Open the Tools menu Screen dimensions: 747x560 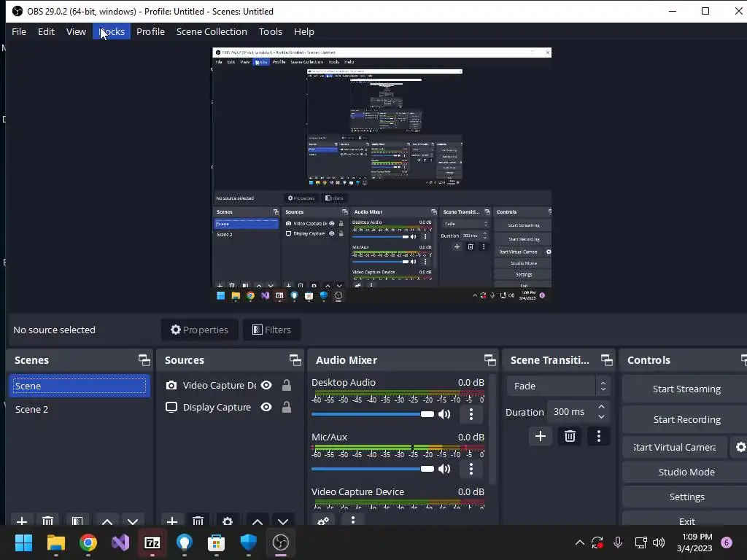coord(270,31)
